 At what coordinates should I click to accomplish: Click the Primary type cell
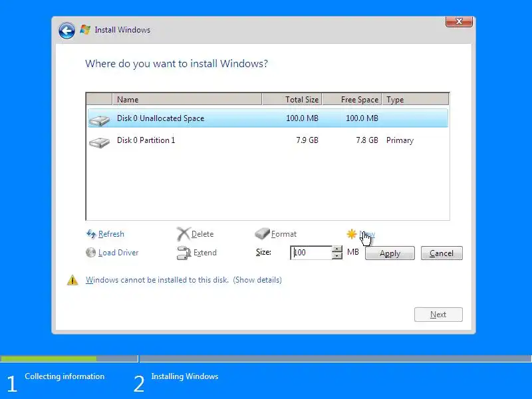[x=400, y=140]
